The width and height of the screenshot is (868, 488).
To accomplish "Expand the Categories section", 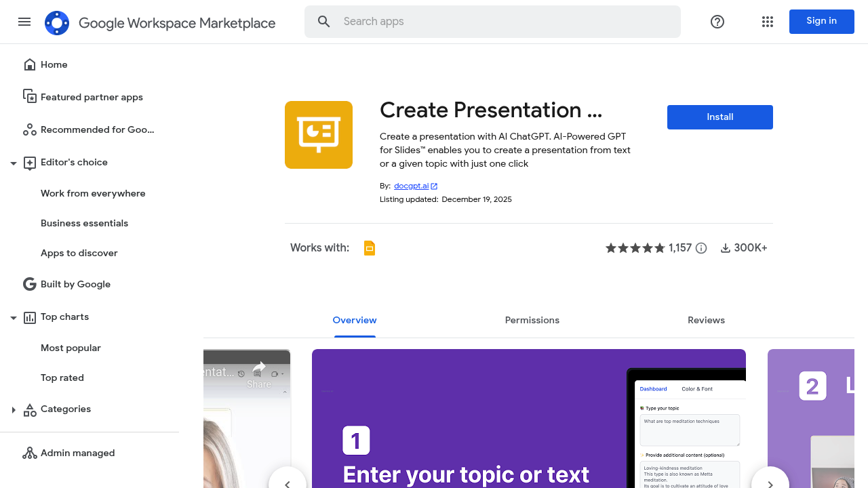I will (14, 409).
